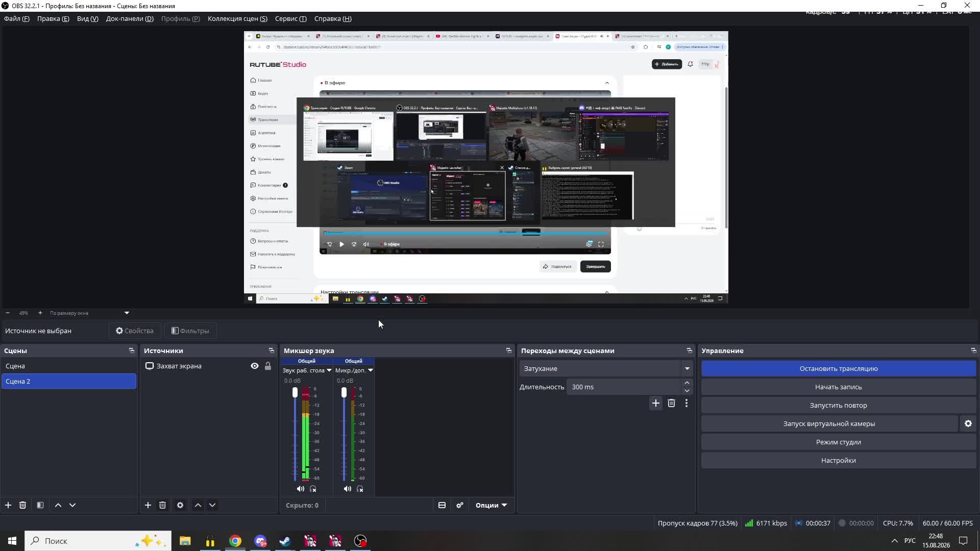The image size is (980, 551).
Task: Decrease transition duration with down arrow
Action: click(x=687, y=391)
